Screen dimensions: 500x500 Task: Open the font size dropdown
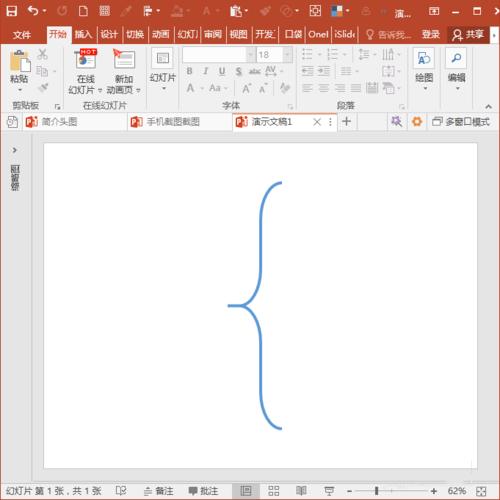coord(287,55)
